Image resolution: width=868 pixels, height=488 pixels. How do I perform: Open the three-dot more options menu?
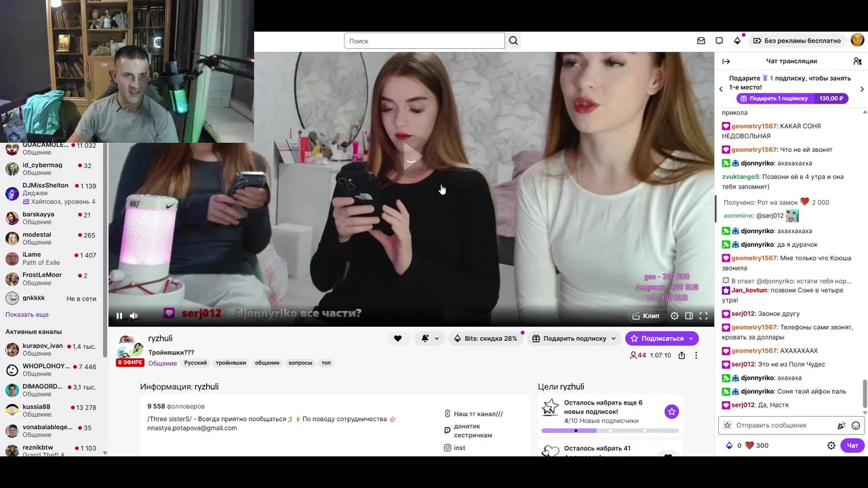coord(696,355)
